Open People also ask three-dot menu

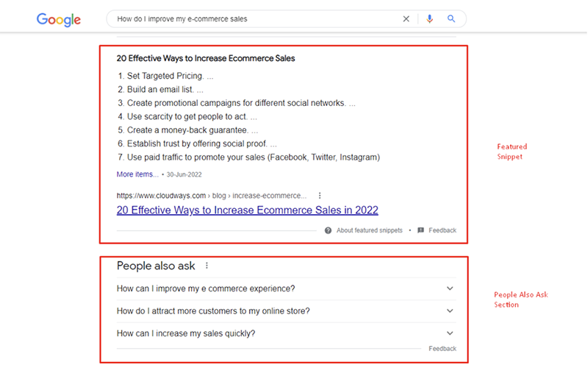coord(207,266)
